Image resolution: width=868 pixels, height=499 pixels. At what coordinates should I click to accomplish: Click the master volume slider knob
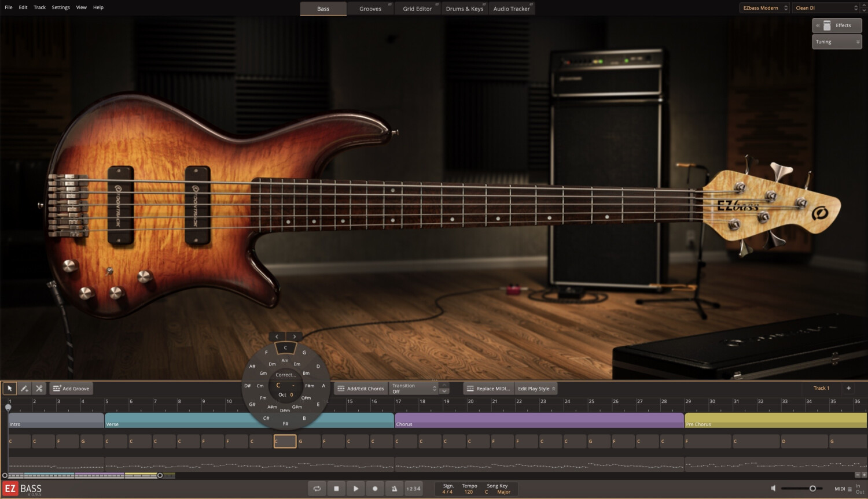pos(812,489)
